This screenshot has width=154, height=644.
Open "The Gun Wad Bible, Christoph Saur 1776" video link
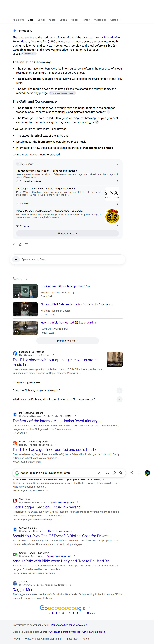pyautogui.click(x=66, y=286)
